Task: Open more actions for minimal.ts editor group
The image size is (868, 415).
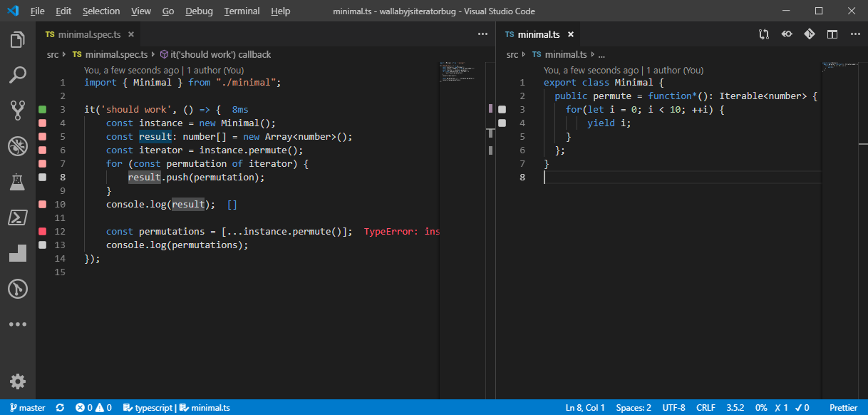Action: coord(854,34)
